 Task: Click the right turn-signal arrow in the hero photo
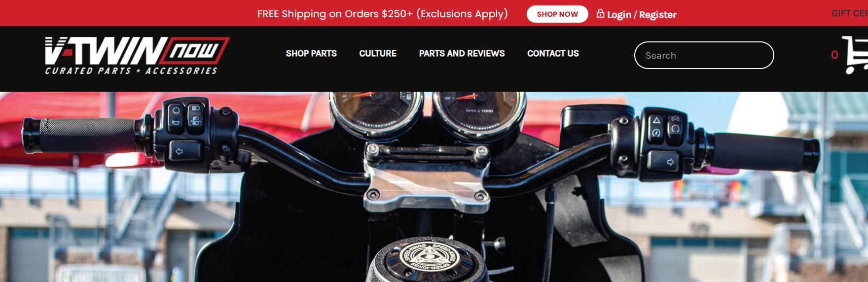669,161
